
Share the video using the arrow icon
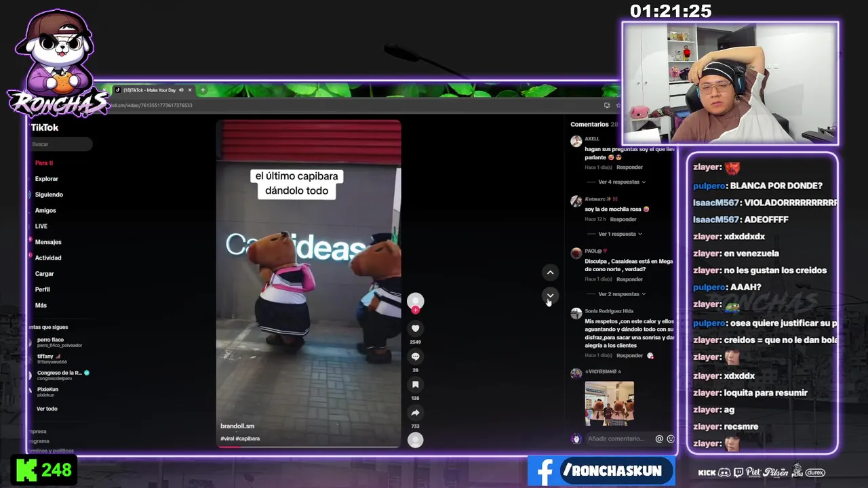click(416, 413)
